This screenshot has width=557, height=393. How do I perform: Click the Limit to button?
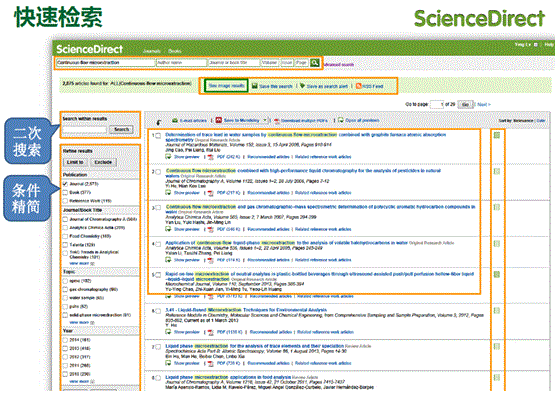[x=75, y=162]
